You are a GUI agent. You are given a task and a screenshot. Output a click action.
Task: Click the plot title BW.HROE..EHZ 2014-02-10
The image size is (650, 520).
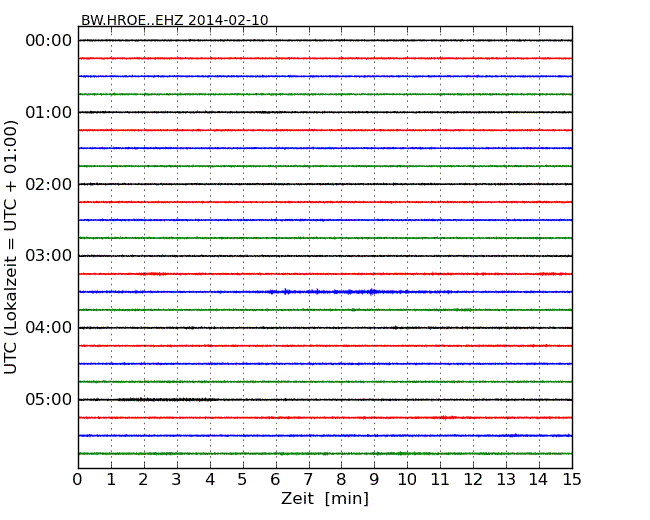point(175,20)
